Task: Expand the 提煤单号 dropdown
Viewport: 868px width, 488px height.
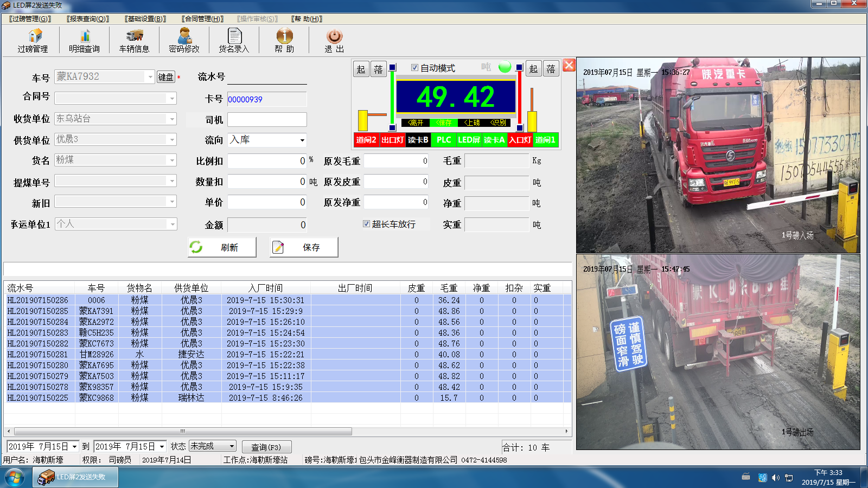Action: pyautogui.click(x=172, y=181)
